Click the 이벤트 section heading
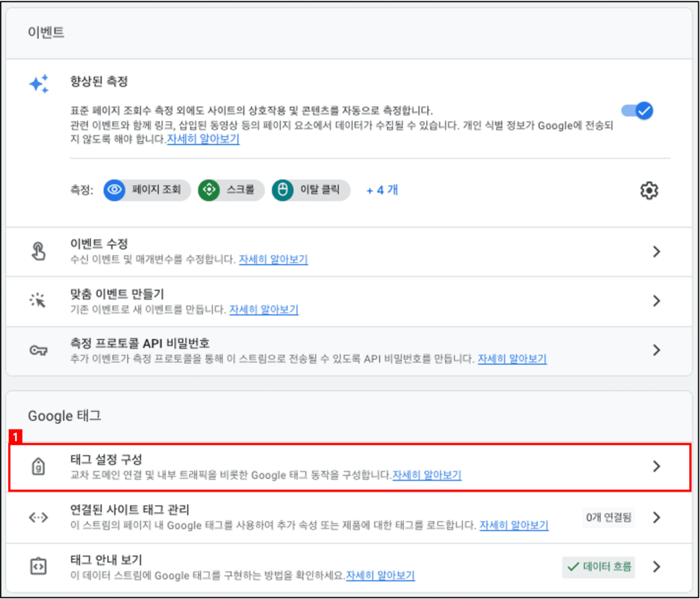 click(46, 32)
